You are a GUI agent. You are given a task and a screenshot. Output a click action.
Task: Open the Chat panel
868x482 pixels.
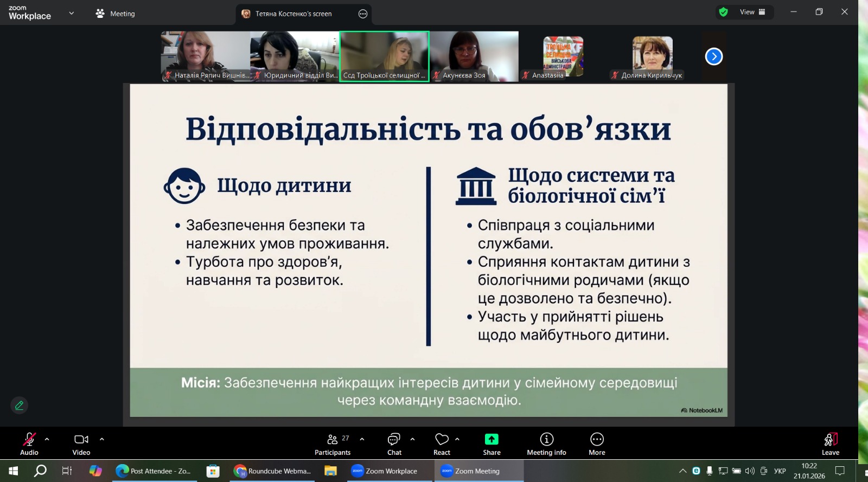coord(394,444)
